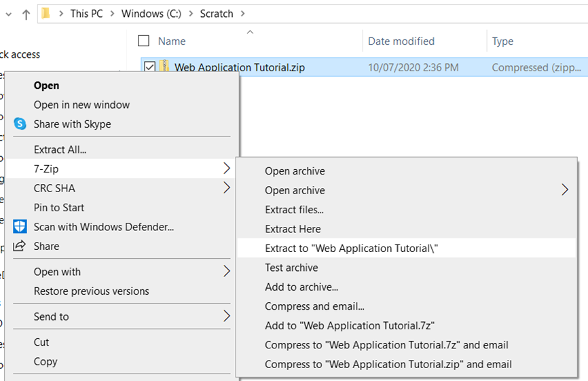Click the Windows Defender shield icon
Viewport: 588px width, 381px height.
pyautogui.click(x=20, y=227)
